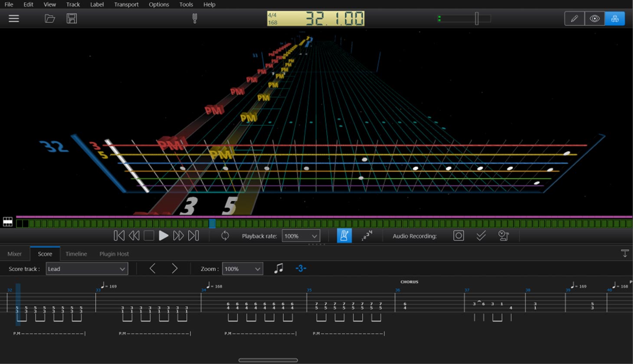Click the audio recording record button
Screen dimensions: 633x364
(458, 236)
